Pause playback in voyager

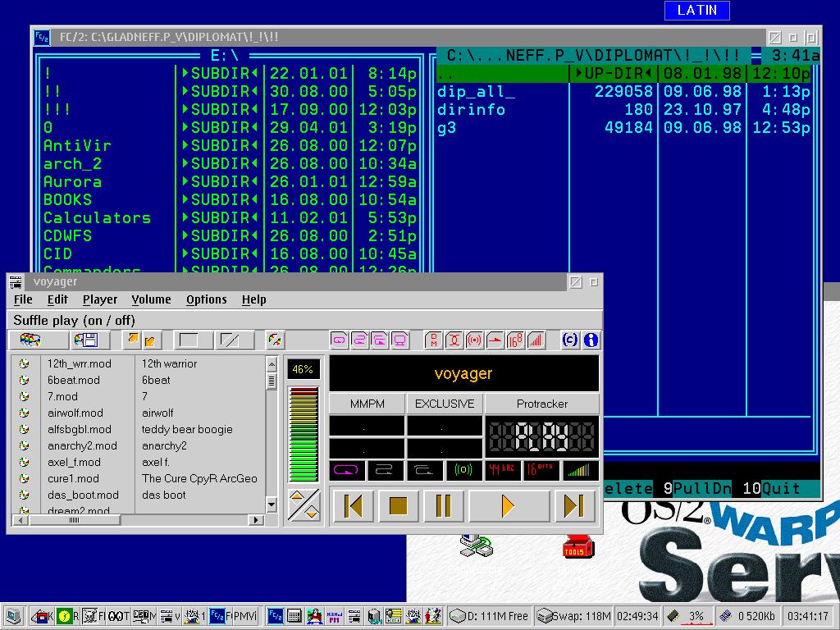pos(443,505)
